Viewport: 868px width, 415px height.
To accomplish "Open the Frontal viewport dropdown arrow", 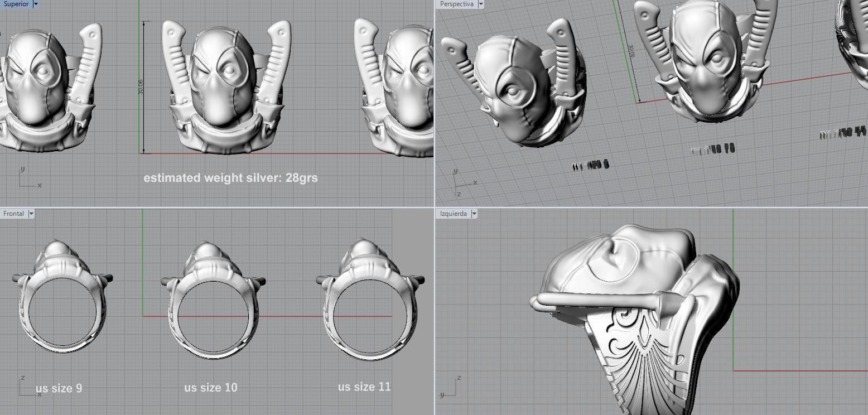I will pyautogui.click(x=31, y=214).
